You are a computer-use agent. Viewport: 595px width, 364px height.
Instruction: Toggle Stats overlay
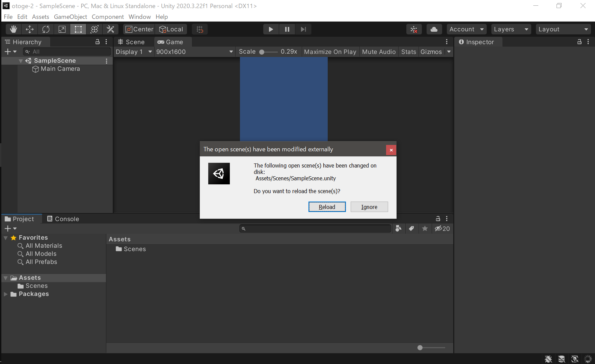pyautogui.click(x=409, y=52)
